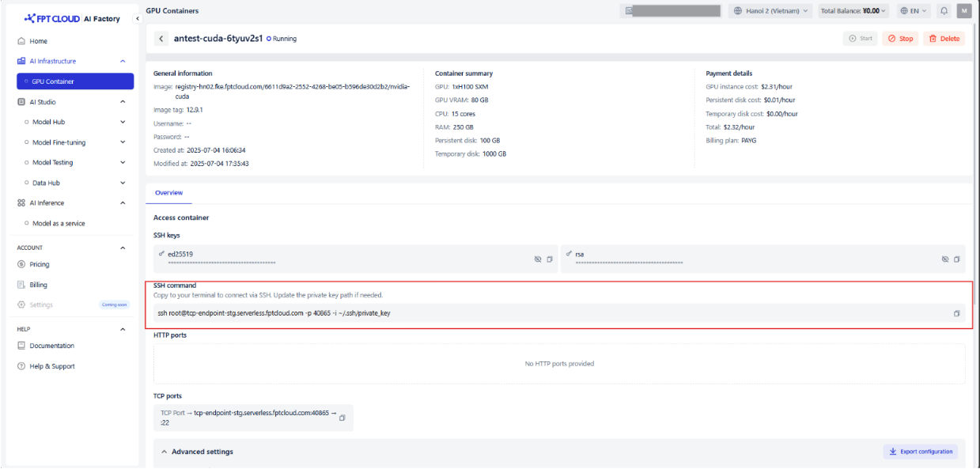Collapse the Advanced settings section
This screenshot has height=469, width=980.
coord(165,452)
